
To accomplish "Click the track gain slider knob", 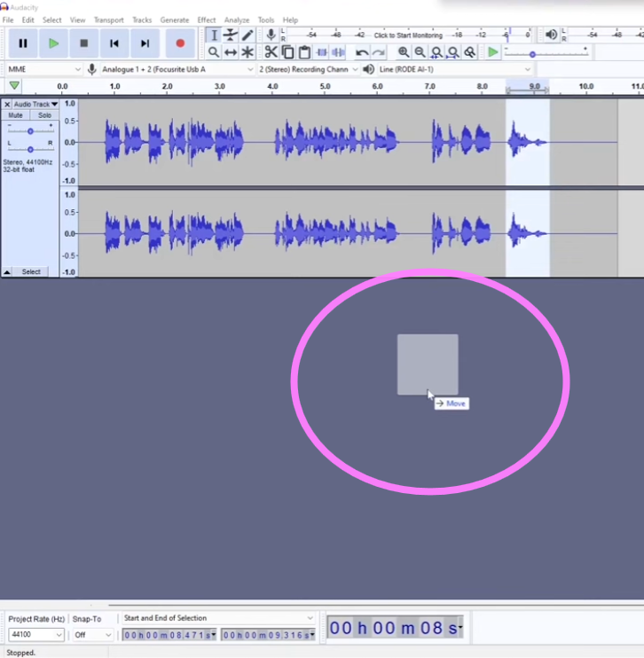I will (x=30, y=130).
